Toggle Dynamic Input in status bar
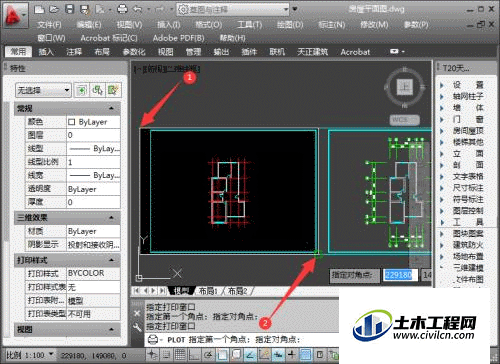This screenshot has height=364, width=500. (278, 355)
